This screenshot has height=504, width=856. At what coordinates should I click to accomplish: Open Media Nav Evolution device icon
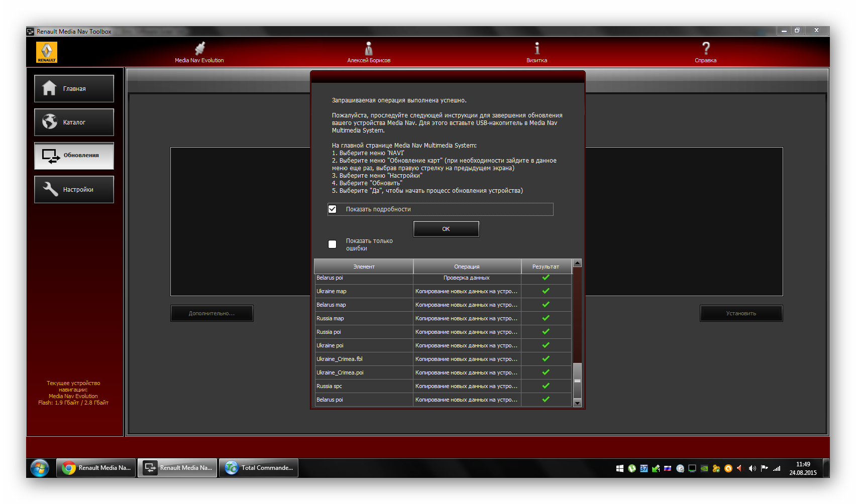[x=199, y=49]
